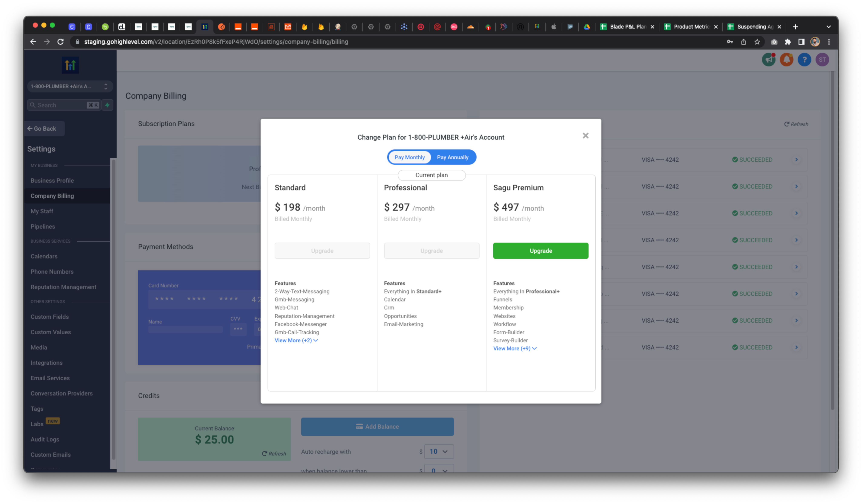This screenshot has width=862, height=504.
Task: Click the current balance amount field
Action: pyautogui.click(x=215, y=439)
